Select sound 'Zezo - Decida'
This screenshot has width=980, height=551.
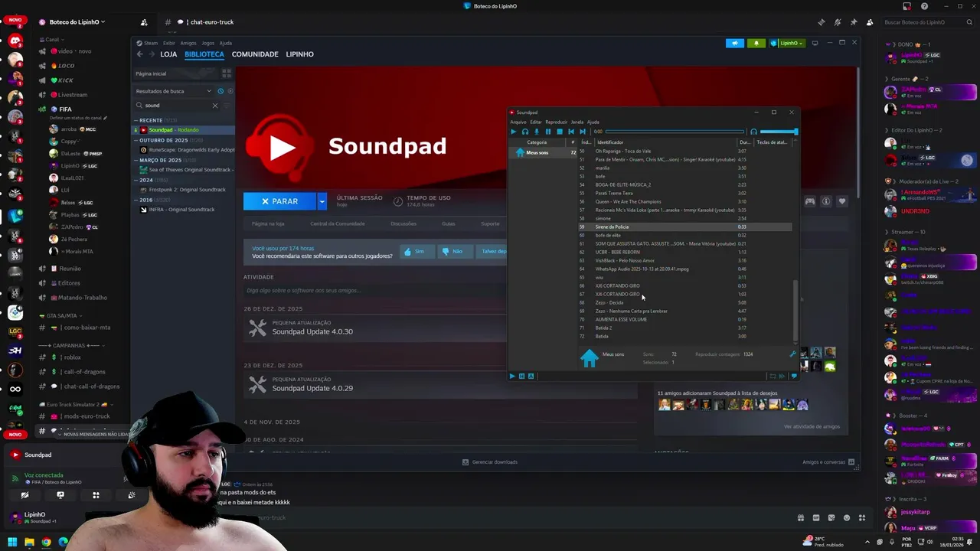click(609, 302)
